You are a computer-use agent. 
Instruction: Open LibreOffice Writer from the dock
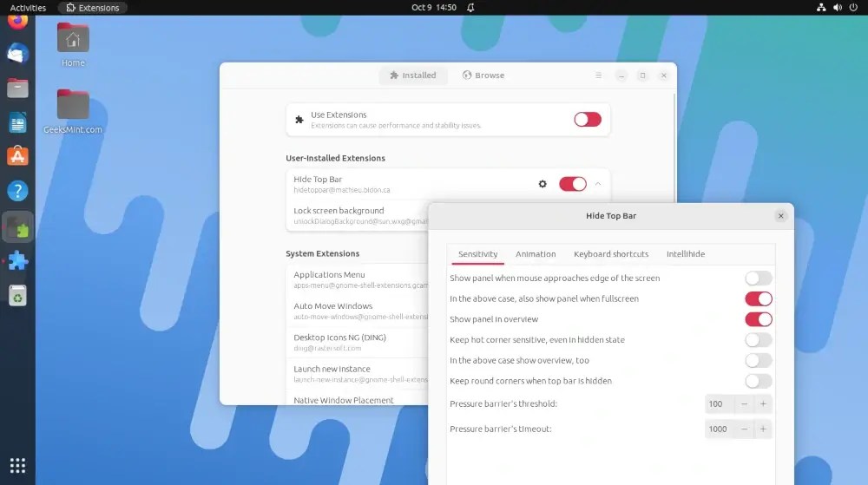[17, 122]
